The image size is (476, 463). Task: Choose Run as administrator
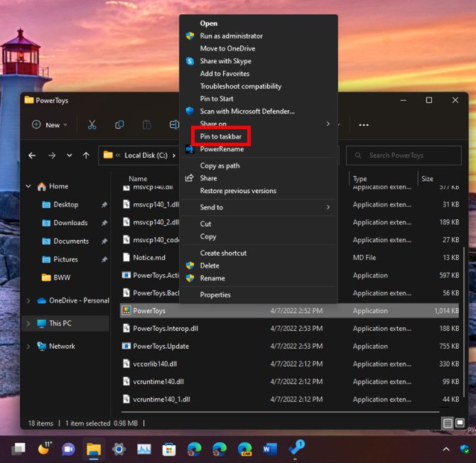231,36
